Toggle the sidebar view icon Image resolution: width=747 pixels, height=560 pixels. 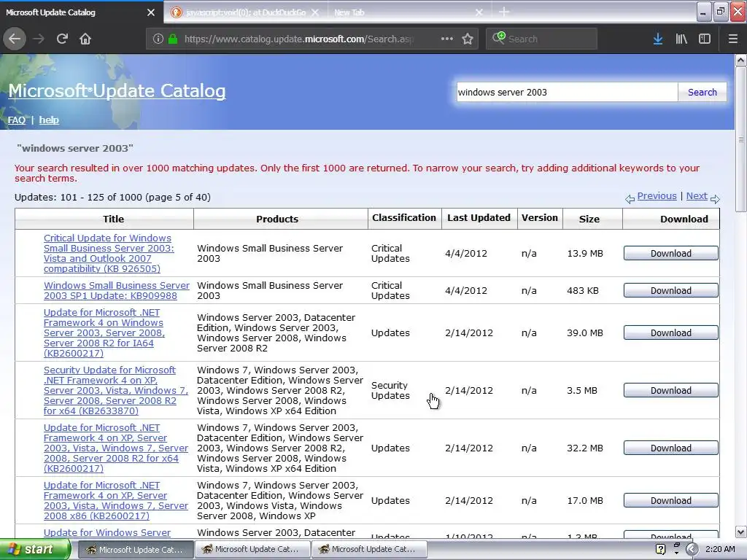705,39
